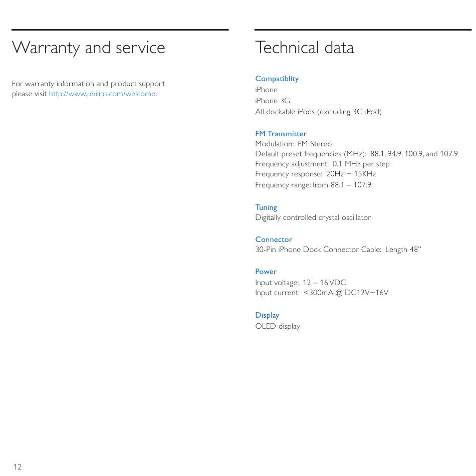Image resolution: width=476 pixels, height=476 pixels.
Task: Select the Modulation FM Stereo line
Action: (293, 144)
